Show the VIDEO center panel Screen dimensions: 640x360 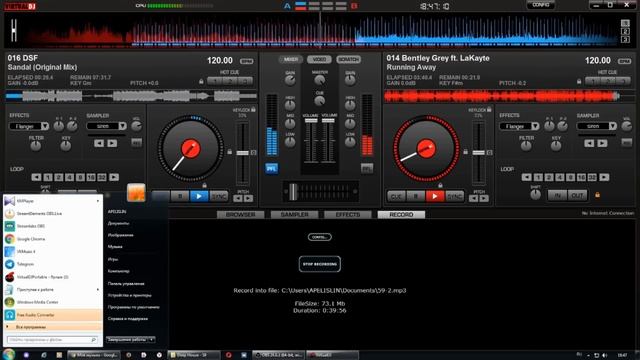pos(319,60)
